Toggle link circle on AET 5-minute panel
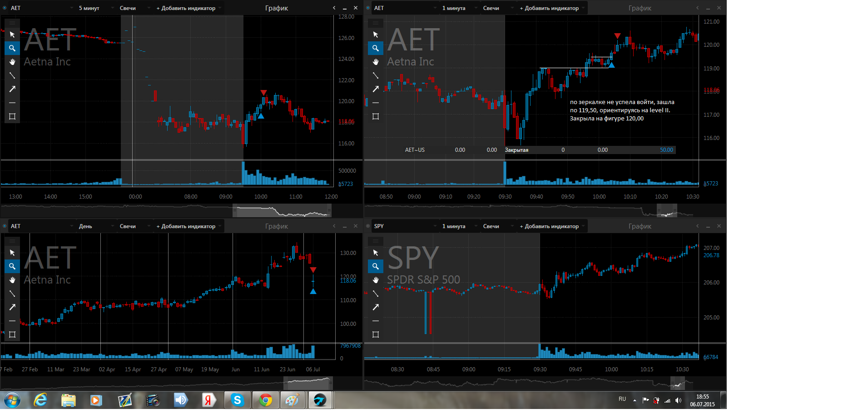 [x=5, y=8]
